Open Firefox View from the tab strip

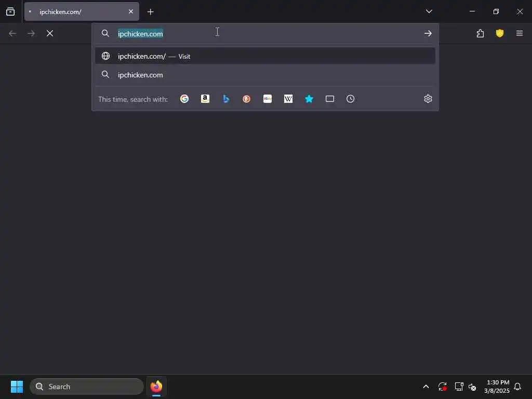10,11
